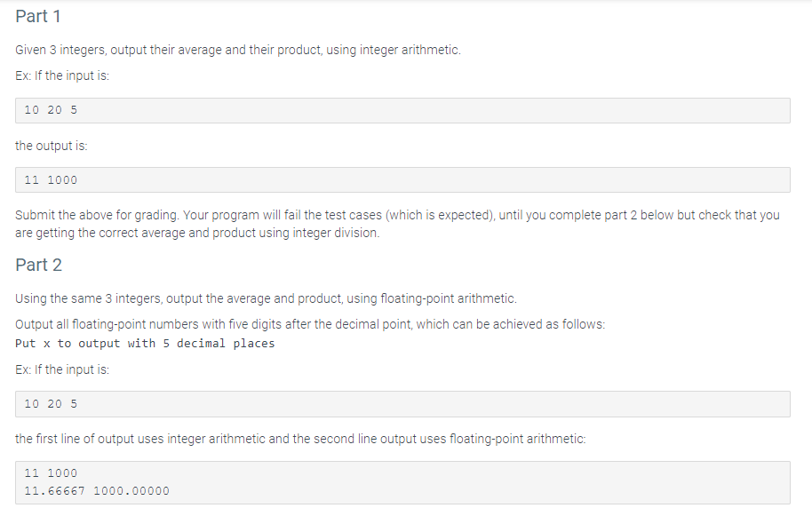Click the output example box '11 1000'
812x516 pixels.
(x=402, y=179)
